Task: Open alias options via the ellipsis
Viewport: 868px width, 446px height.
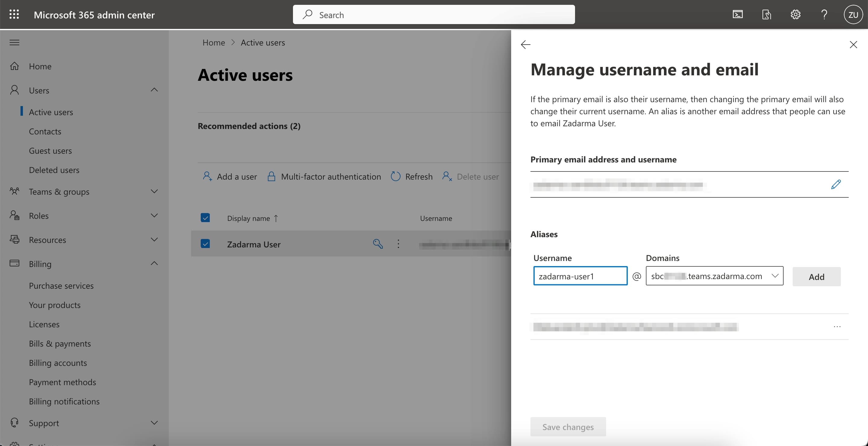Action: click(837, 326)
